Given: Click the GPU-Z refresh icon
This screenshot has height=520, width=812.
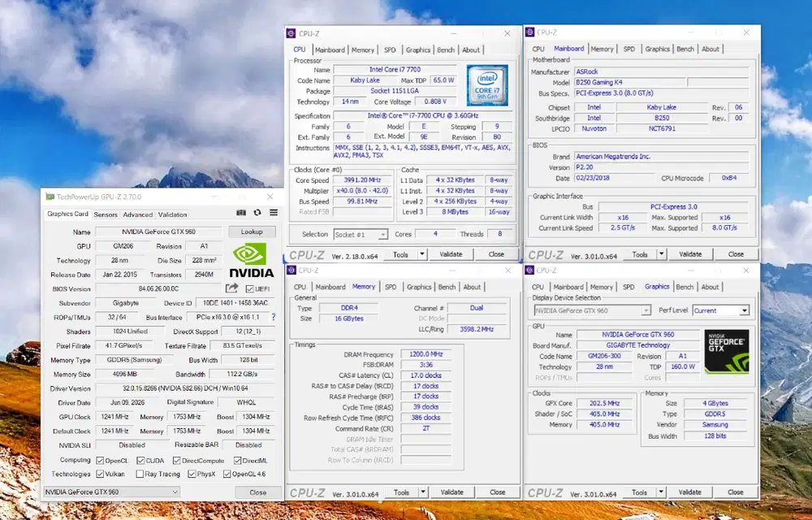Looking at the screenshot, I should (257, 213).
